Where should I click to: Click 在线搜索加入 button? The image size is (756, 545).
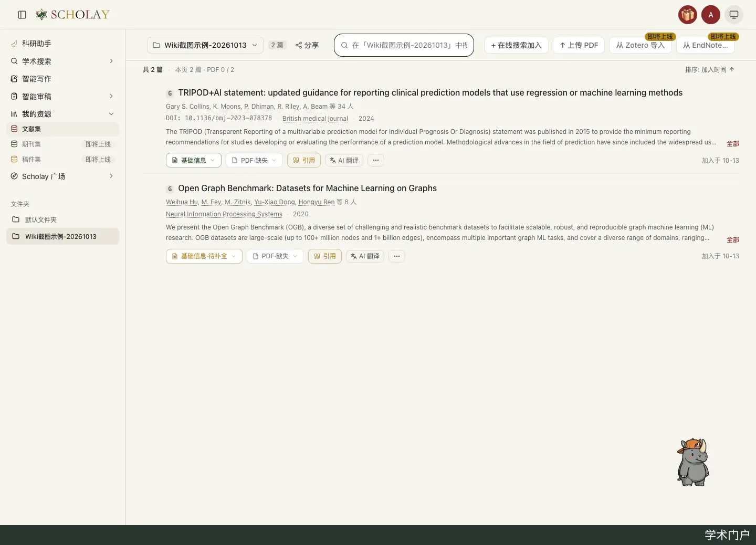point(516,45)
